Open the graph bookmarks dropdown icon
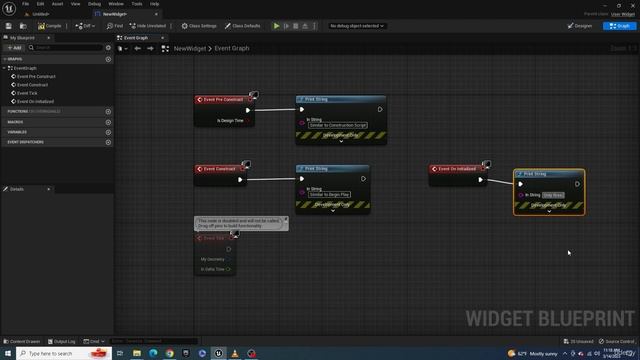640x360 pixels. point(122,49)
